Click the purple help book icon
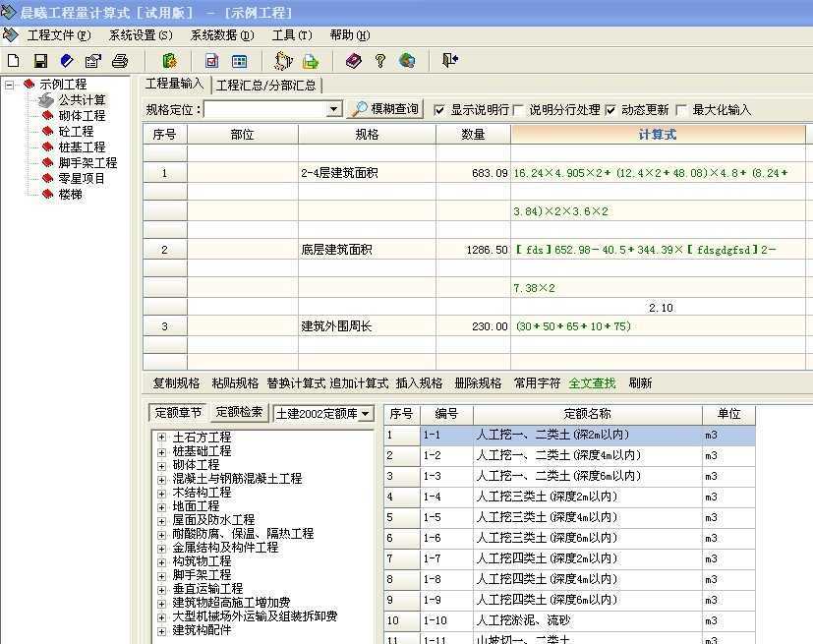The image size is (813, 644). point(354,61)
